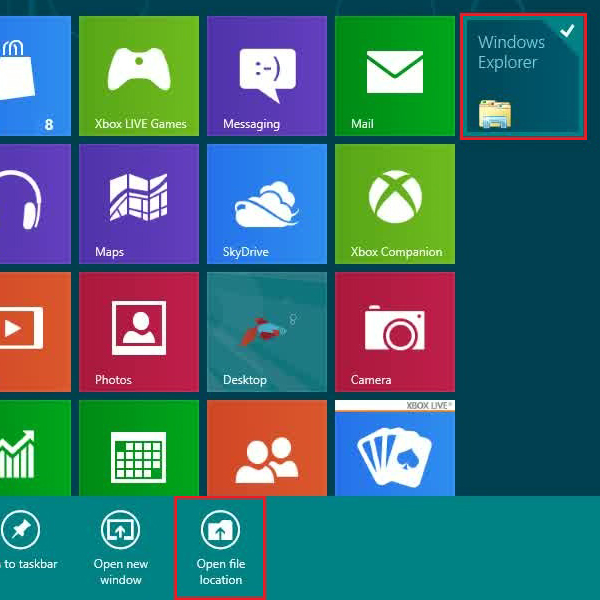Click Open file location button

pos(220,547)
